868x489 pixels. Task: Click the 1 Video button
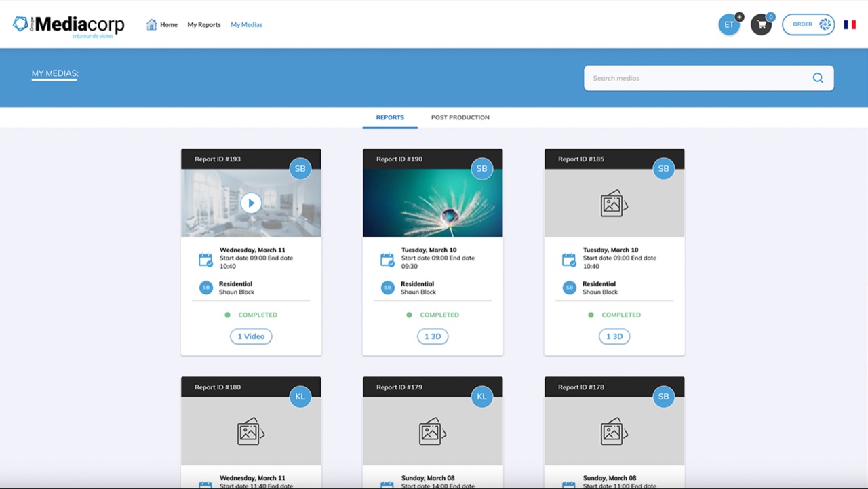coord(251,336)
